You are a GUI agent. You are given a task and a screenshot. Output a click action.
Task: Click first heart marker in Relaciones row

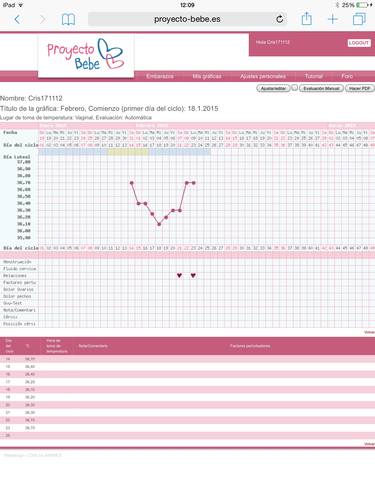(x=179, y=275)
